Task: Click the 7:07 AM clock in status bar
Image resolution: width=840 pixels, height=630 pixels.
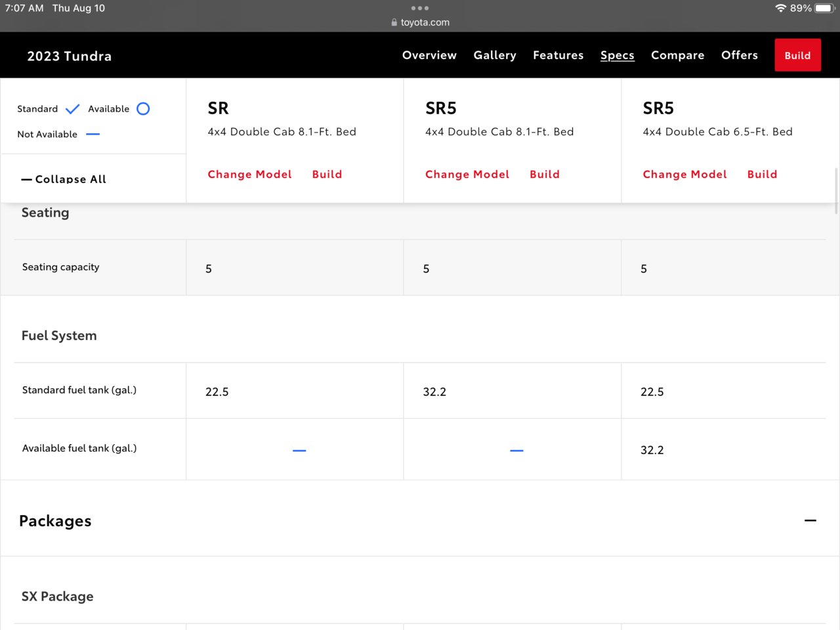Action: (x=24, y=8)
